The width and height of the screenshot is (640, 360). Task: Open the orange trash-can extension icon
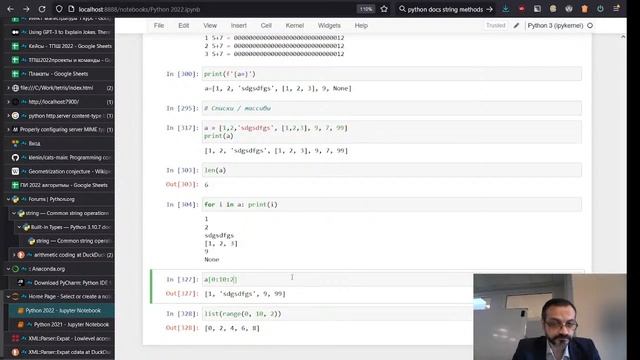coord(584,9)
